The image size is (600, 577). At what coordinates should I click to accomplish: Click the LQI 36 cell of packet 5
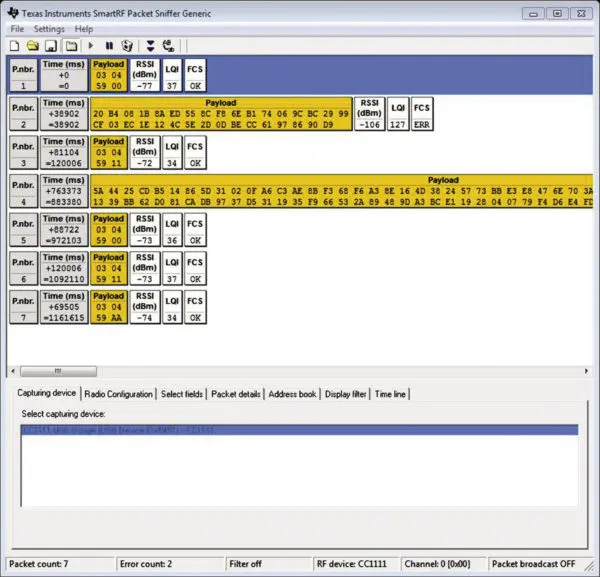click(x=172, y=230)
